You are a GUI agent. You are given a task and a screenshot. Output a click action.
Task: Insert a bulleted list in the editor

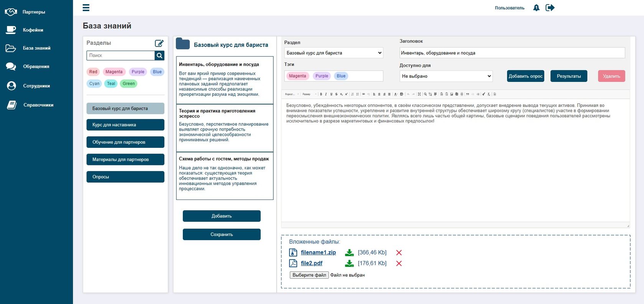tap(358, 94)
